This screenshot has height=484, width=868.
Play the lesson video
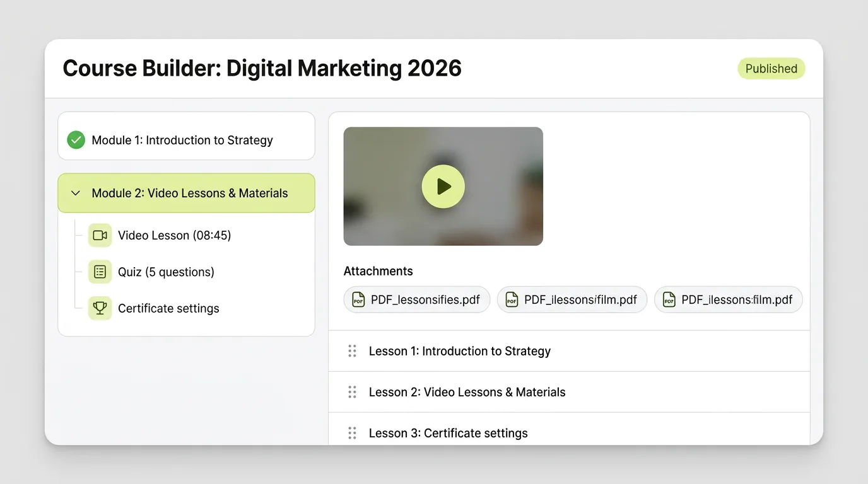pyautogui.click(x=443, y=187)
